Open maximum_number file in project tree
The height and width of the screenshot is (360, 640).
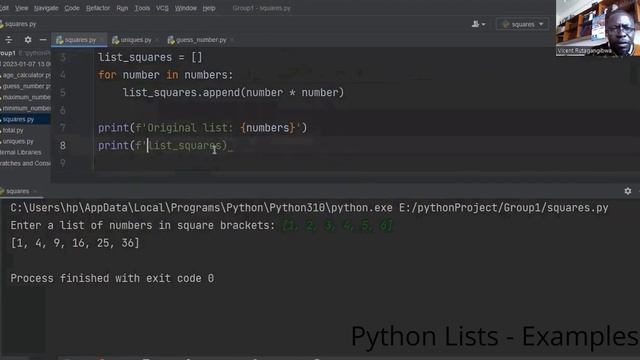point(26,97)
